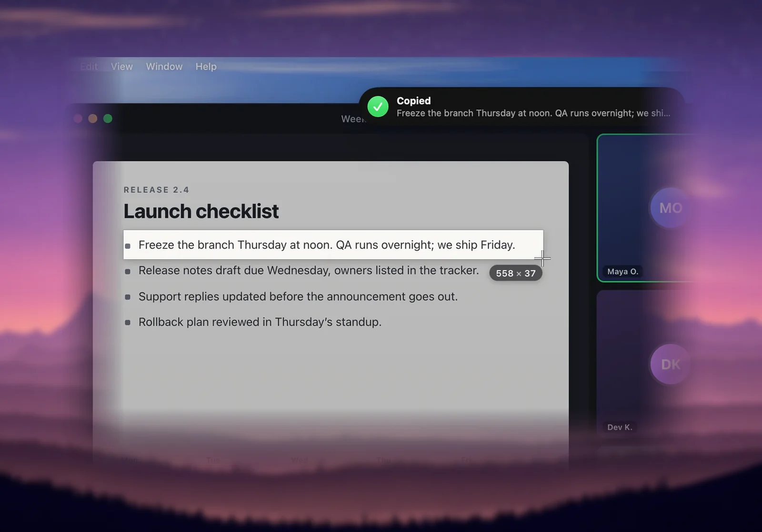Image resolution: width=762 pixels, height=532 pixels.
Task: Click the RELEASE 2.4 label
Action: click(x=156, y=190)
